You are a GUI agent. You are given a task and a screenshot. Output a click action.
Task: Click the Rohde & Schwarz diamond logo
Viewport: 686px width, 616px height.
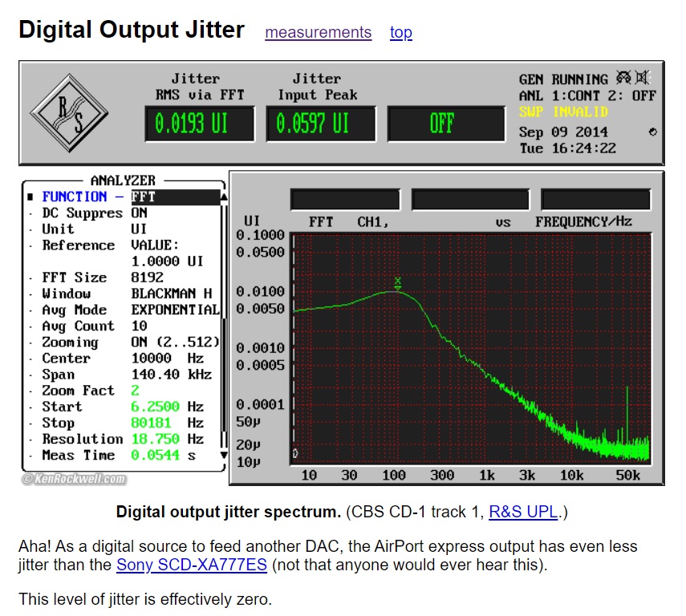[69, 113]
